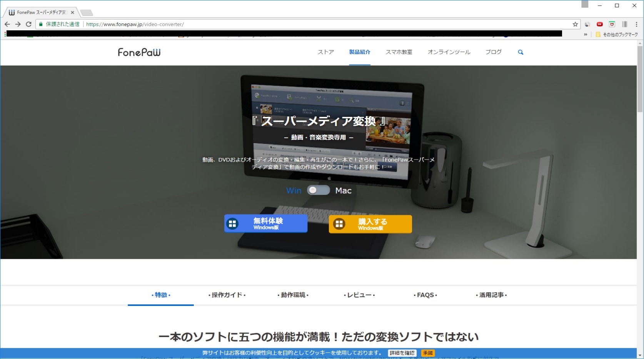644x359 pixels.
Task: Click 詳細を確認 in cookie banner
Action: [x=402, y=353]
